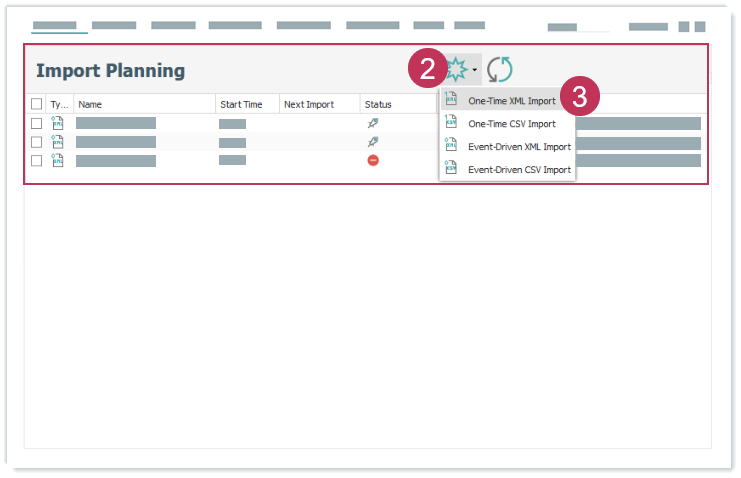Click the Next Import column header
The width and height of the screenshot is (741, 478).
(308, 104)
